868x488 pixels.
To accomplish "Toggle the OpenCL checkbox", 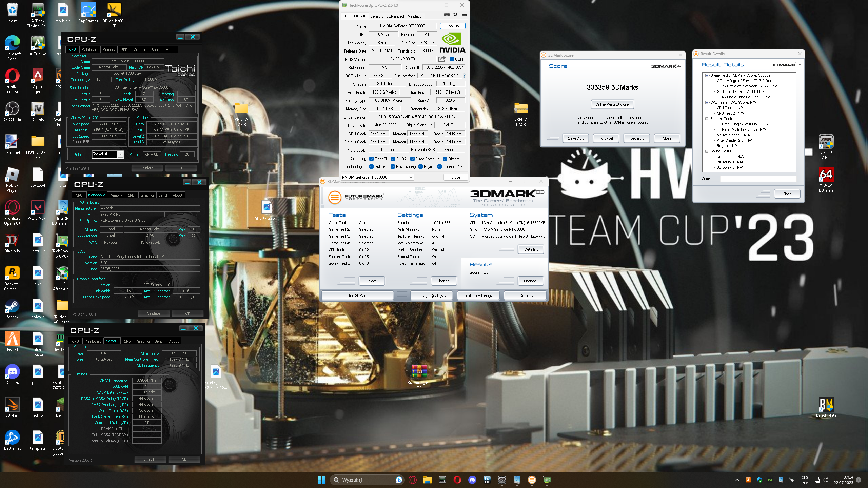I will click(372, 159).
